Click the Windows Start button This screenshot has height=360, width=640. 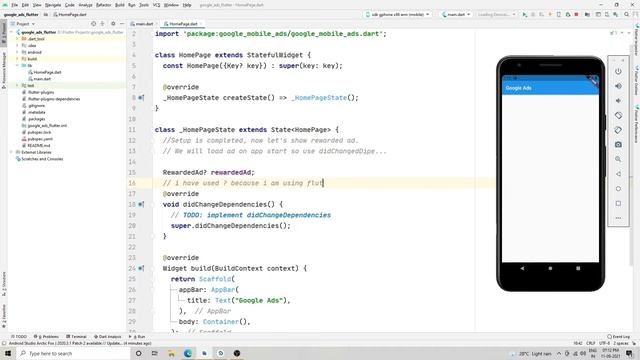(x=8, y=353)
